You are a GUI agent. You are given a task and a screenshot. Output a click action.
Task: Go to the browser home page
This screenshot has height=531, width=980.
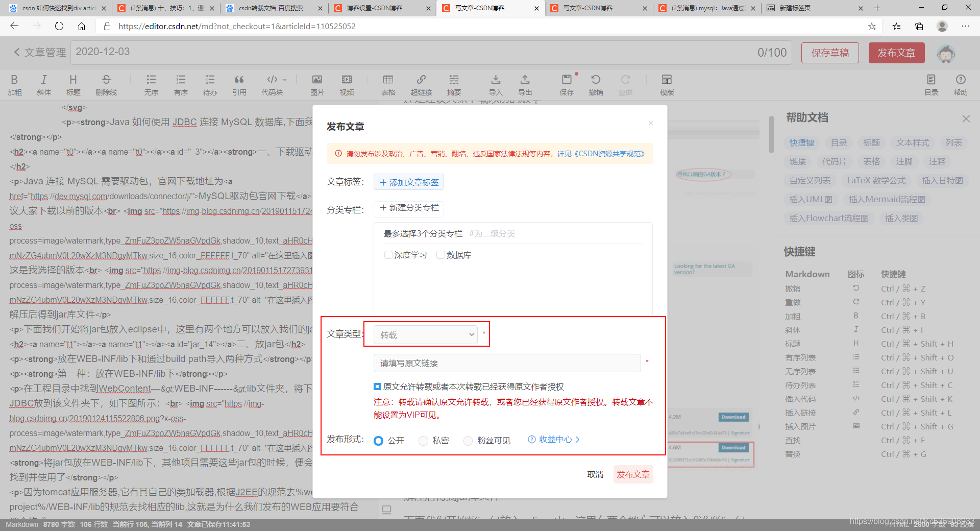click(x=82, y=26)
